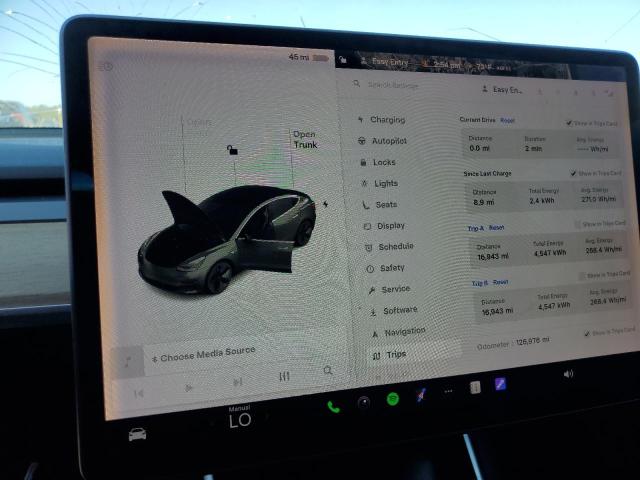Enable Trip A Show in Trips Card

(578, 224)
